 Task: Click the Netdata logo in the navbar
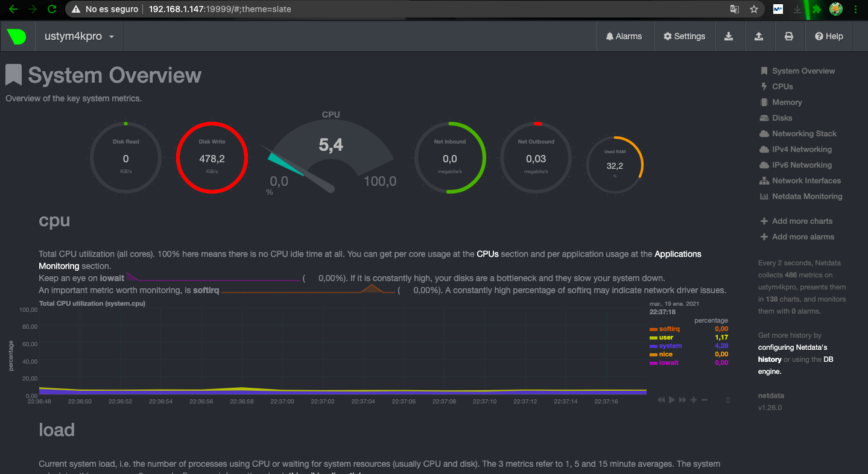(17, 36)
